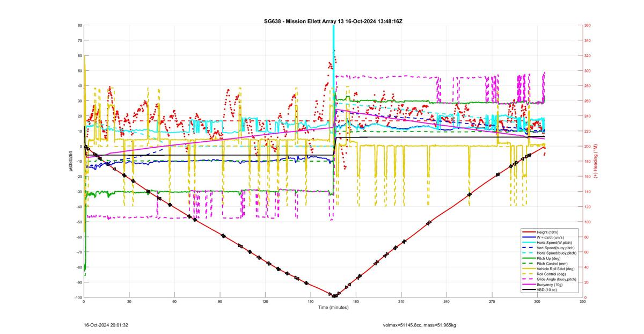Select the 'Height (10m)' legend entry

547,232
